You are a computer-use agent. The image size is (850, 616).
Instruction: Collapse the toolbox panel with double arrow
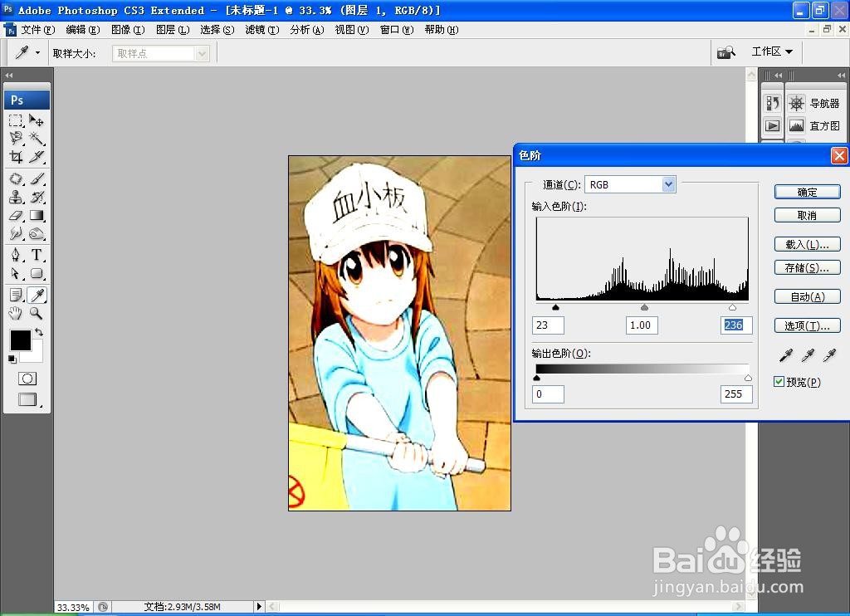(x=8, y=76)
